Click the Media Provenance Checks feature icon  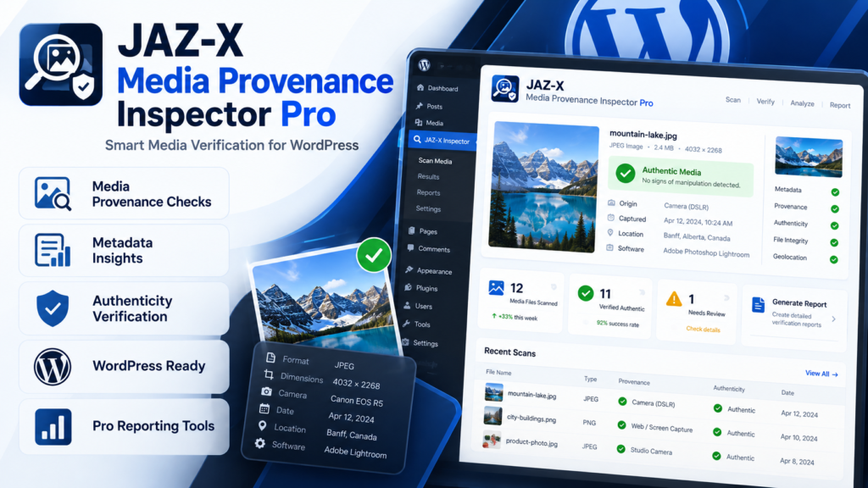(53, 194)
